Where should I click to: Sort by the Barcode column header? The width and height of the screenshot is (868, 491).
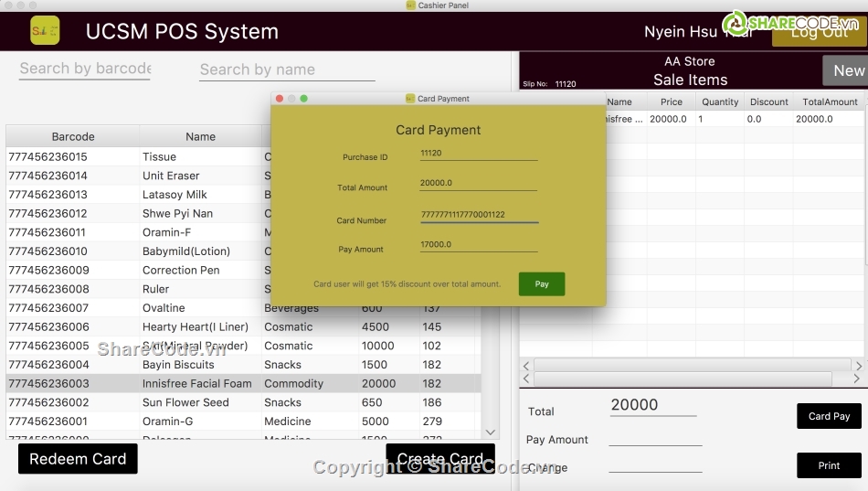click(x=73, y=137)
